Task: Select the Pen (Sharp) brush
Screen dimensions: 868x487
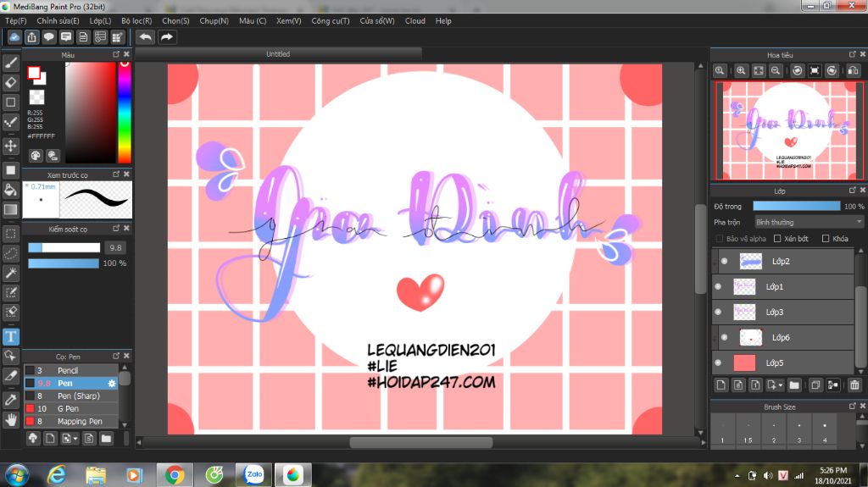Action: pyautogui.click(x=71, y=396)
